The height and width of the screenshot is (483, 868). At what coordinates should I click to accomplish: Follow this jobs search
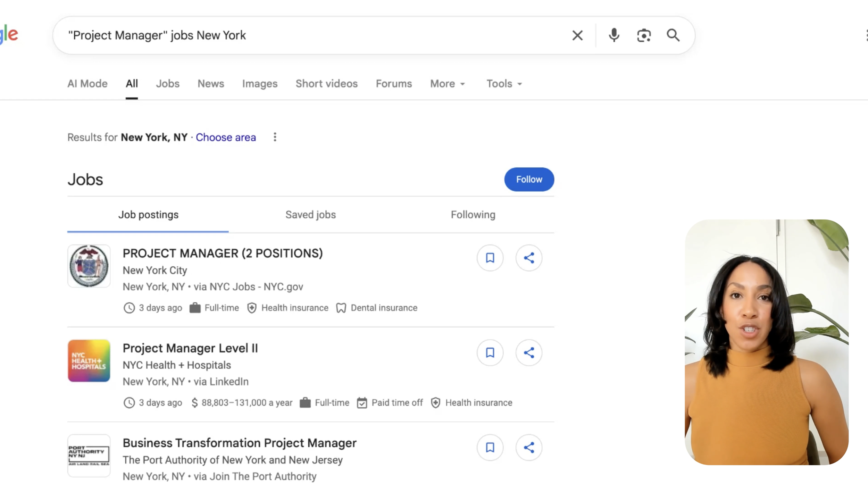[529, 180]
